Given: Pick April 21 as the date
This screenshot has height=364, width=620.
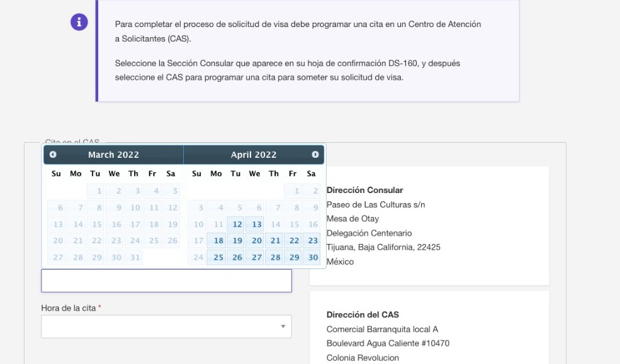Looking at the screenshot, I should click(x=274, y=240).
